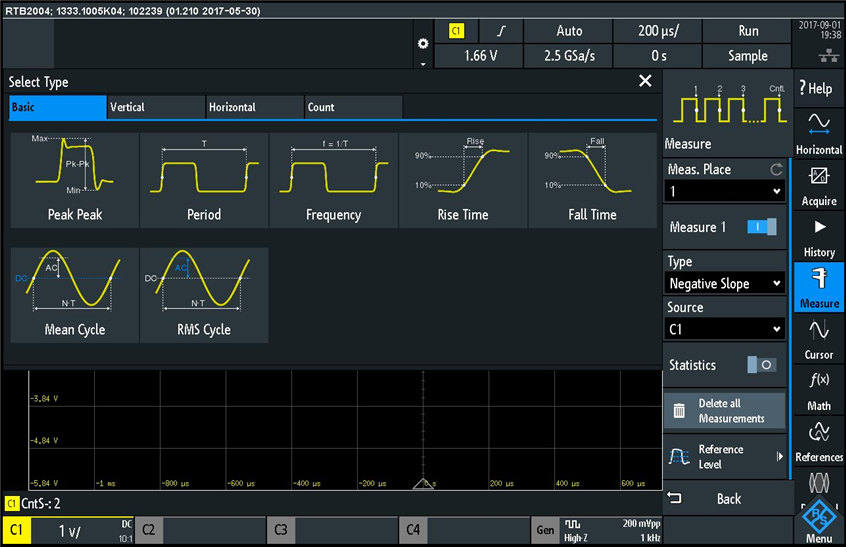The width and height of the screenshot is (846, 547).
Task: Open the Math f(x) function
Action: (x=818, y=389)
